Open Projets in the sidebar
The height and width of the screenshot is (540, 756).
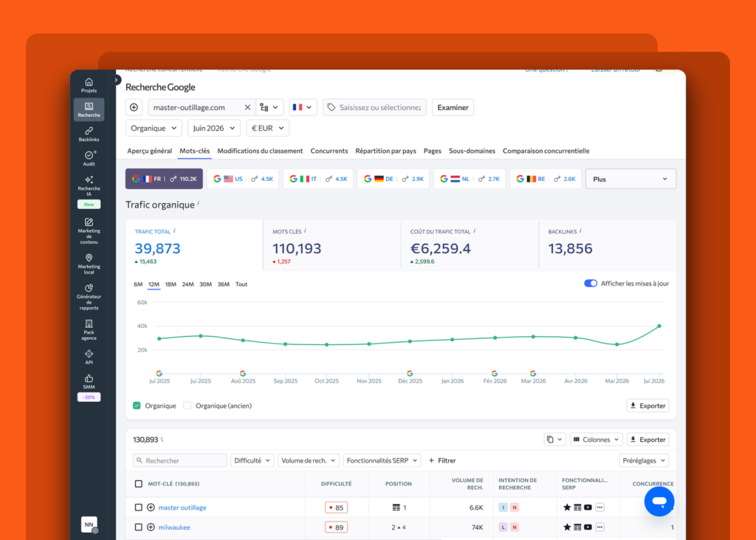click(x=89, y=86)
